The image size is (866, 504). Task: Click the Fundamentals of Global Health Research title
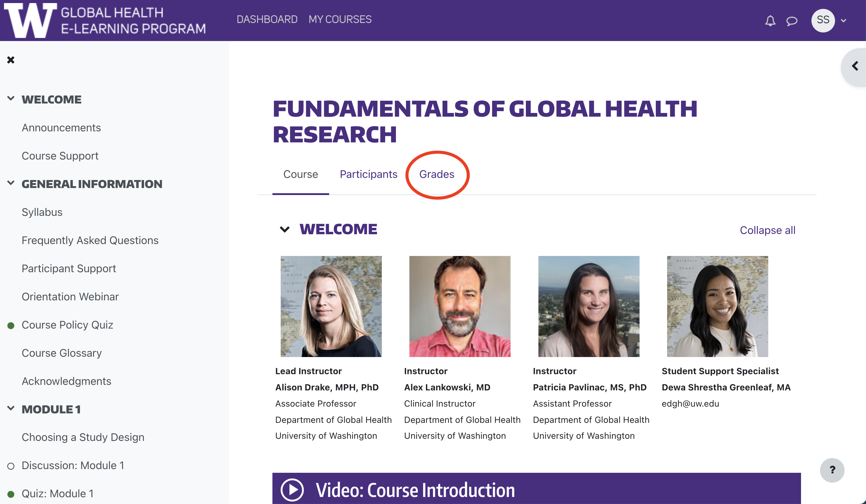(484, 121)
